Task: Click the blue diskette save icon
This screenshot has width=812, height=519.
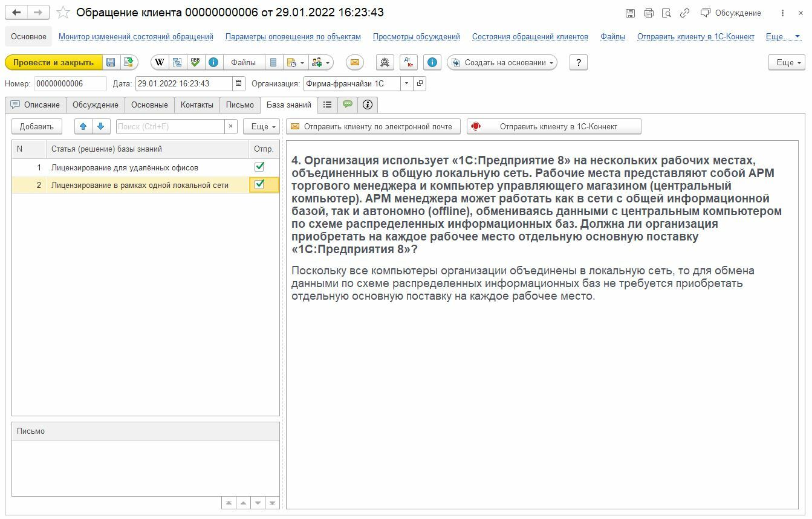Action: 111,62
